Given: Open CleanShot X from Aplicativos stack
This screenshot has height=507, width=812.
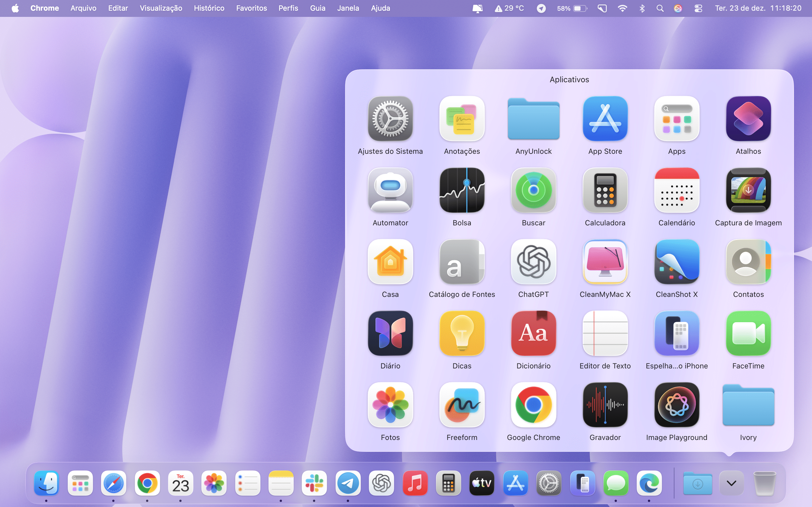Looking at the screenshot, I should point(676,262).
